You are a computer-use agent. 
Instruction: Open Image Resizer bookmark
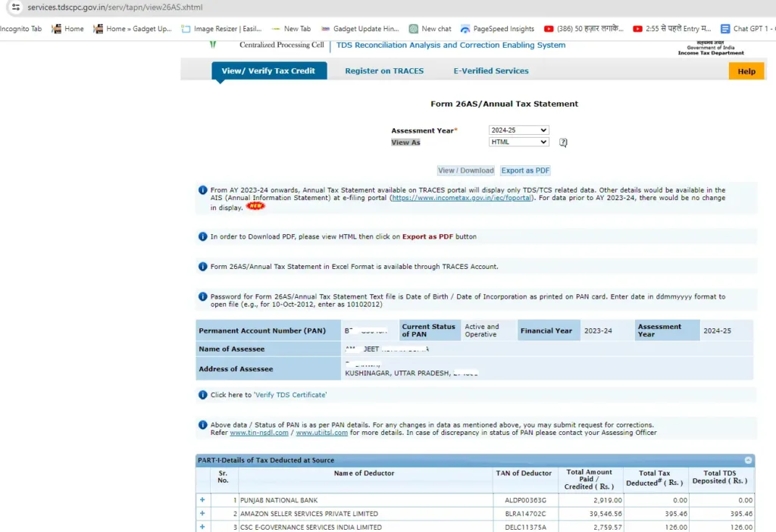pos(221,29)
